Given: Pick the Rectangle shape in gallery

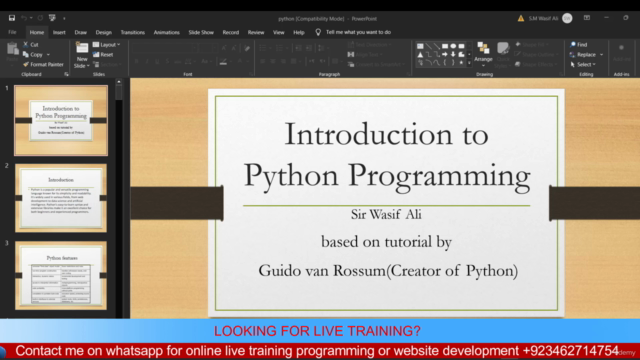Looking at the screenshot, I should click(445, 46).
